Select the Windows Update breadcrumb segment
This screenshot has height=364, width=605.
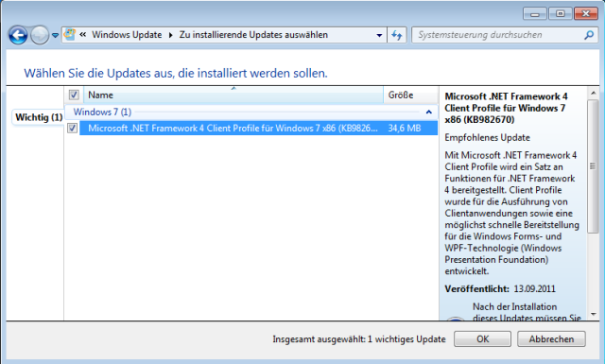pyautogui.click(x=127, y=35)
